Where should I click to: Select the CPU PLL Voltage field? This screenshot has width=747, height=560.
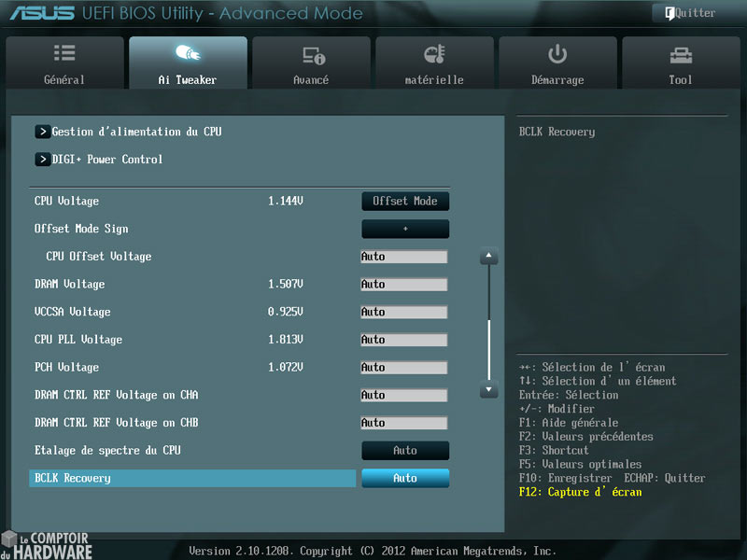[x=405, y=340]
